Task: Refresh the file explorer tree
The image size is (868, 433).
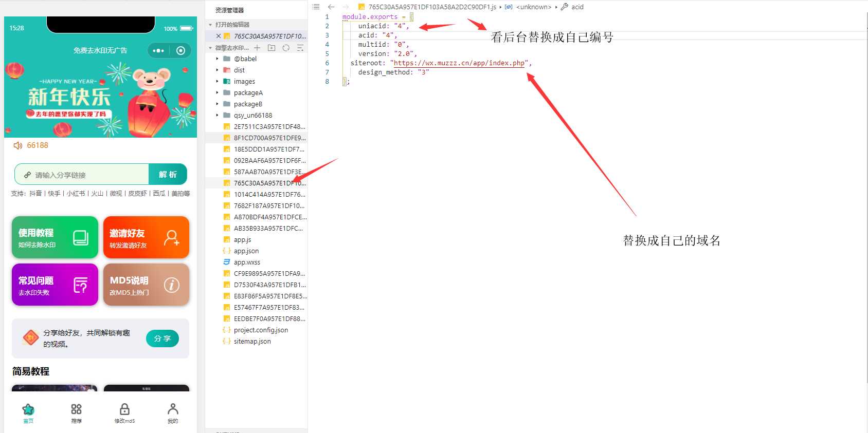Action: point(286,48)
